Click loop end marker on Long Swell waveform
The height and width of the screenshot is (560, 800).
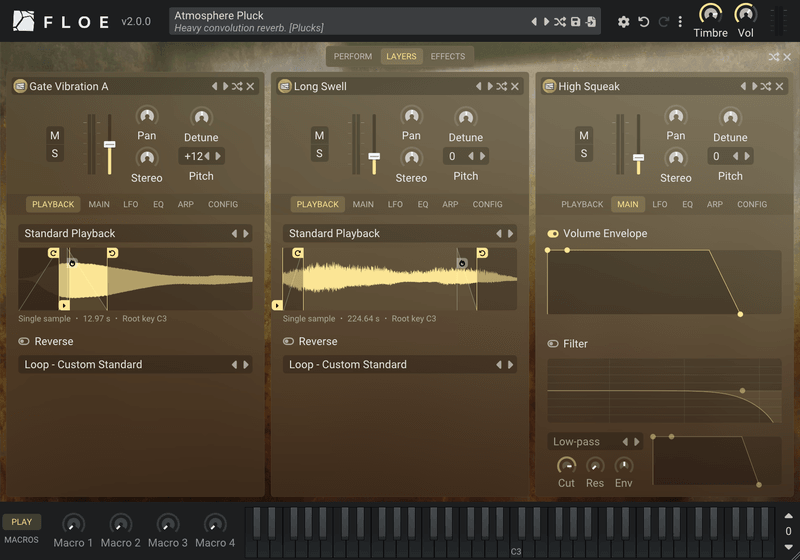tap(482, 252)
